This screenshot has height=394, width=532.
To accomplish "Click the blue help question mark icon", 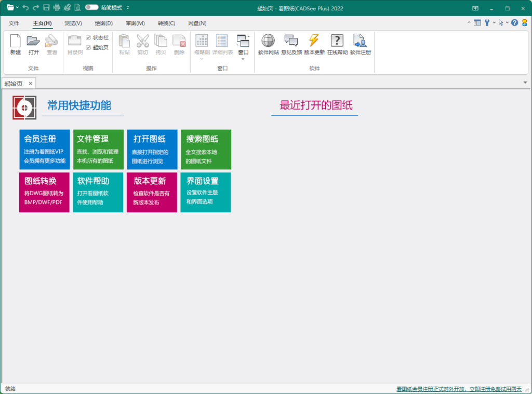I will pos(515,23).
